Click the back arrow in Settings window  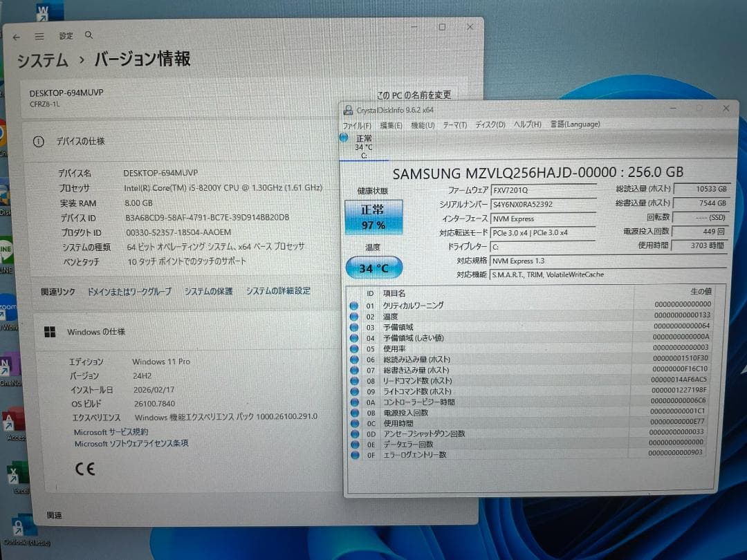[x=17, y=37]
